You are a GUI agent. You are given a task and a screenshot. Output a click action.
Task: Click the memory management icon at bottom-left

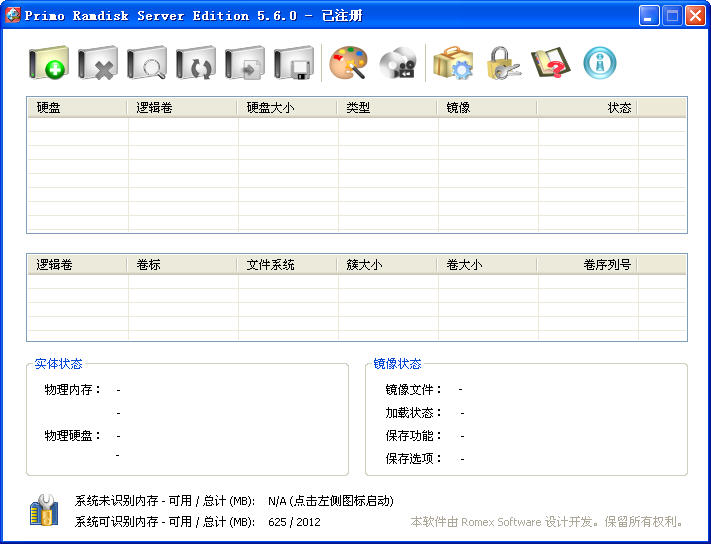click(44, 510)
